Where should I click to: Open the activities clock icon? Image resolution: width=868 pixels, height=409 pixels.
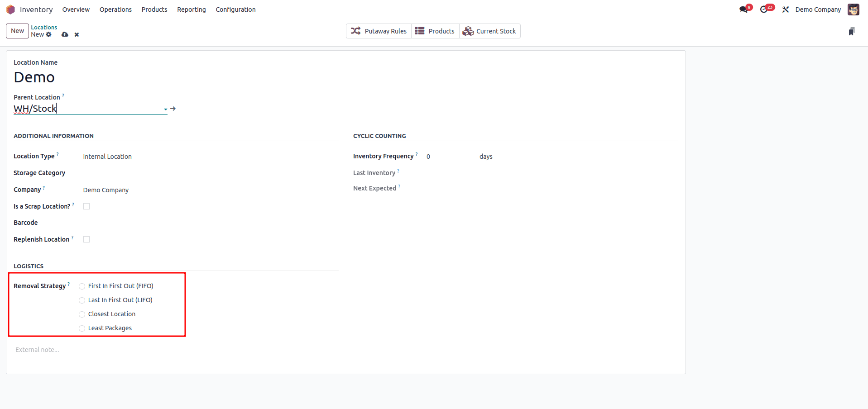click(x=764, y=10)
